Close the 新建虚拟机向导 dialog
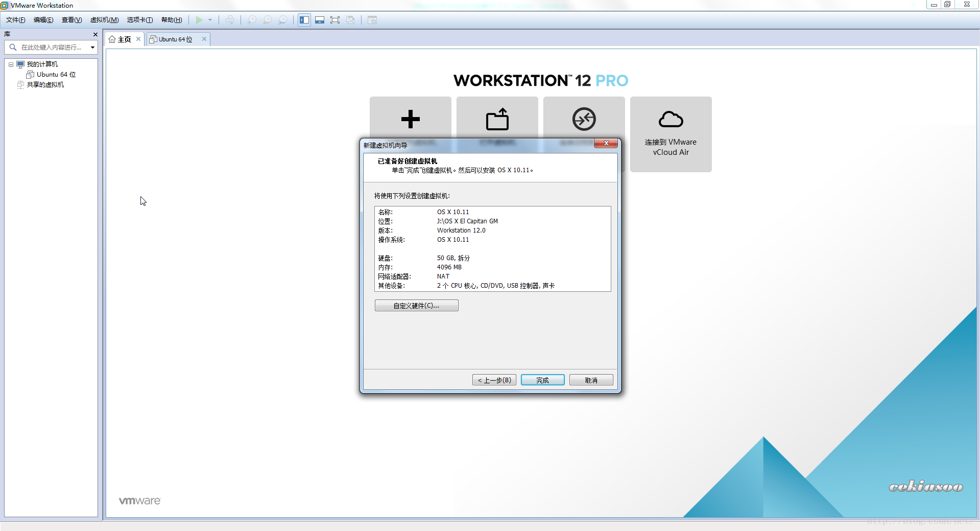 point(606,143)
